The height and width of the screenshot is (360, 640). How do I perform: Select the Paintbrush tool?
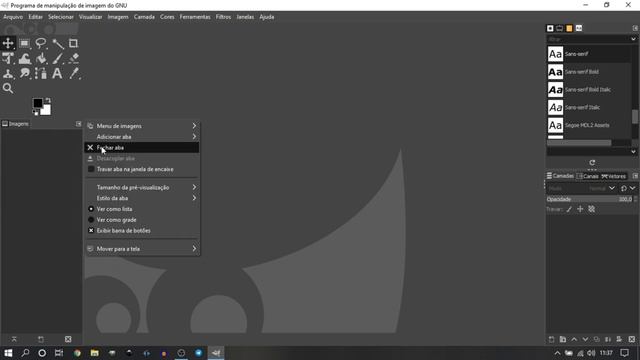click(x=58, y=58)
